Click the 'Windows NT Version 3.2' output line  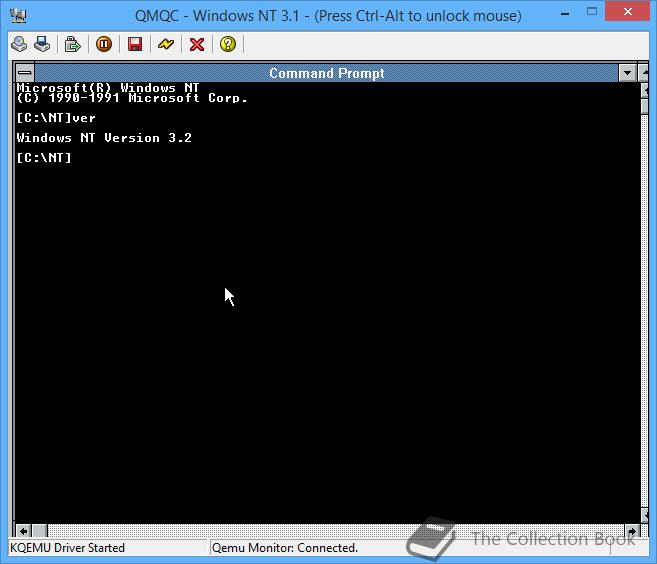point(104,138)
